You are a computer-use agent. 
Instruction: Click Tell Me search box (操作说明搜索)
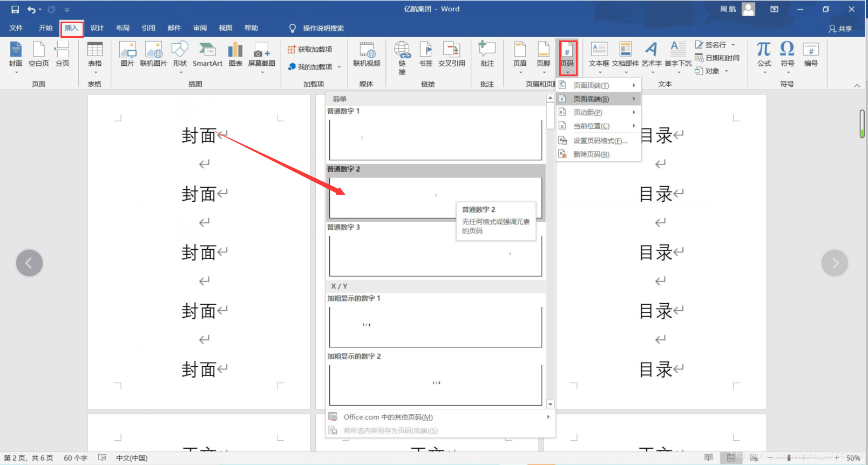[317, 28]
